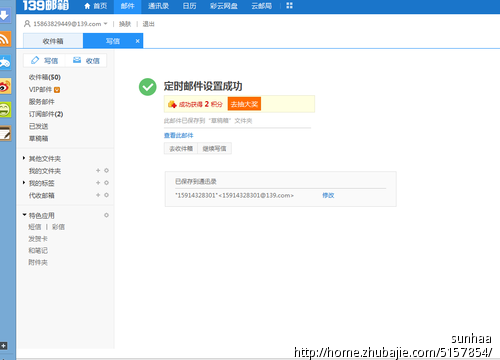
Task: Add a new tag next to 我的标签
Action: tap(98, 183)
